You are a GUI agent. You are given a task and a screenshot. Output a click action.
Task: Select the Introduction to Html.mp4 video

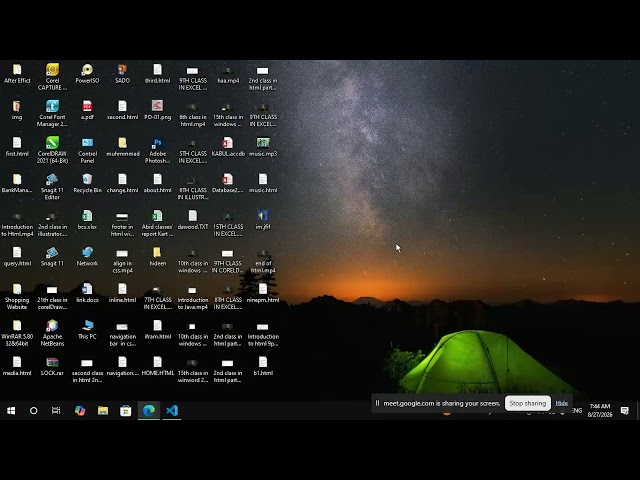click(17, 224)
